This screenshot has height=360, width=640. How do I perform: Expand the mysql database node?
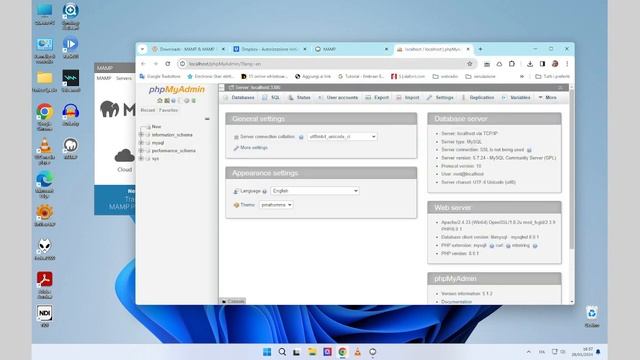pyautogui.click(x=141, y=143)
